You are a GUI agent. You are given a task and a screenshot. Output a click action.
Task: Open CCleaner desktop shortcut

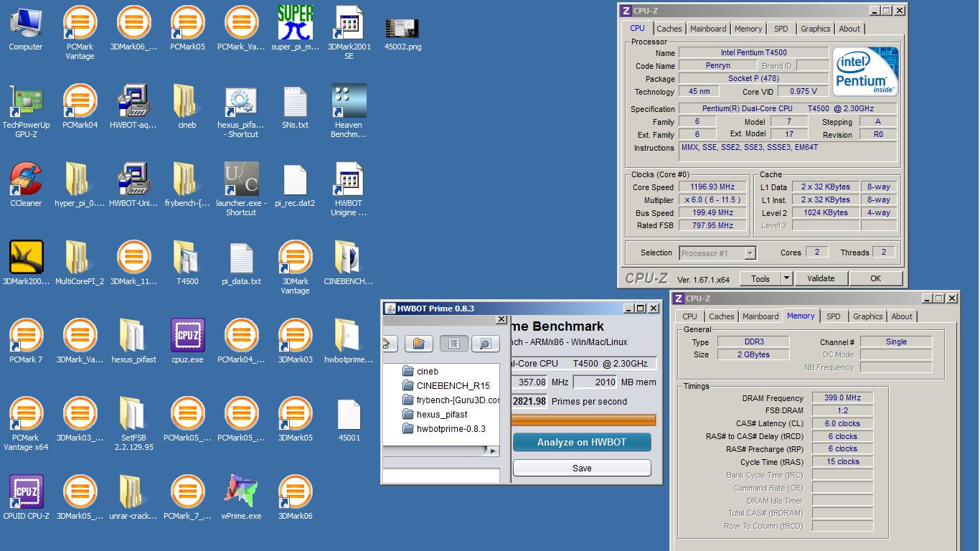pos(26,185)
